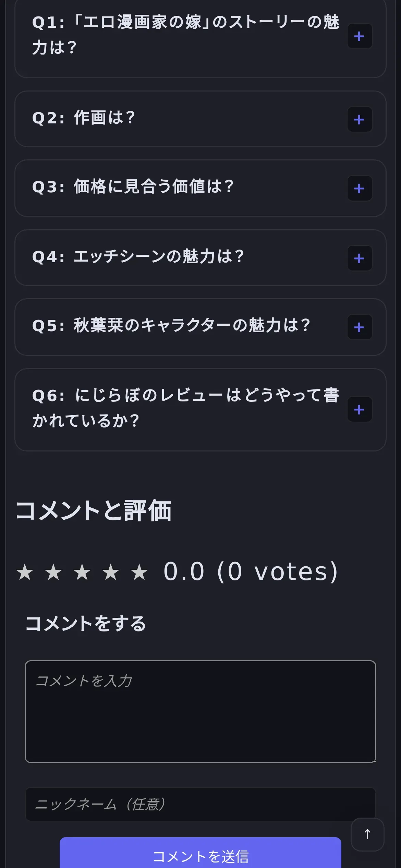Open the Q5 秋葉栞 accordion heading

171,326
